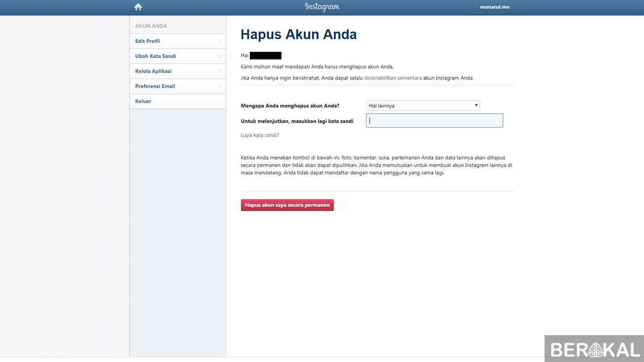Go to the Instagram home icon

click(x=138, y=7)
